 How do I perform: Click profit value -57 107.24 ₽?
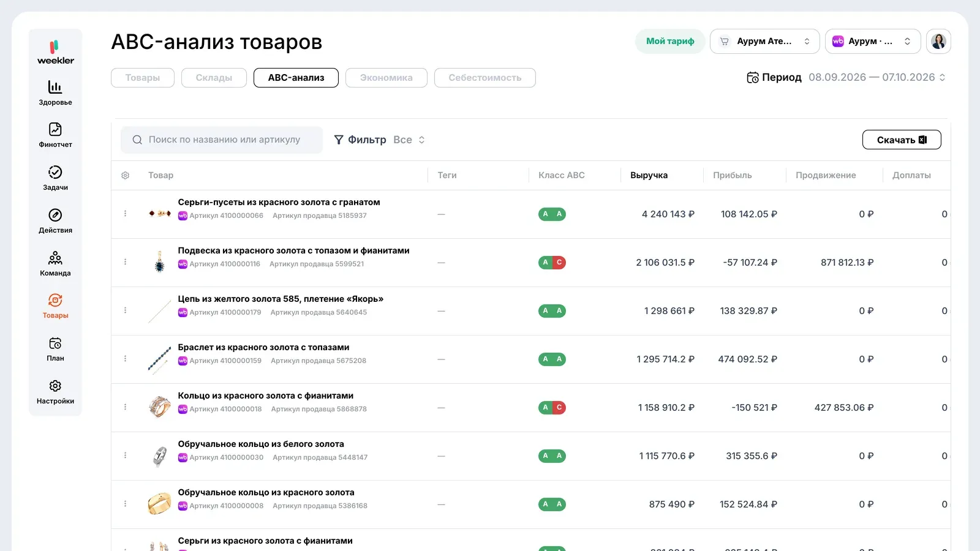750,263
